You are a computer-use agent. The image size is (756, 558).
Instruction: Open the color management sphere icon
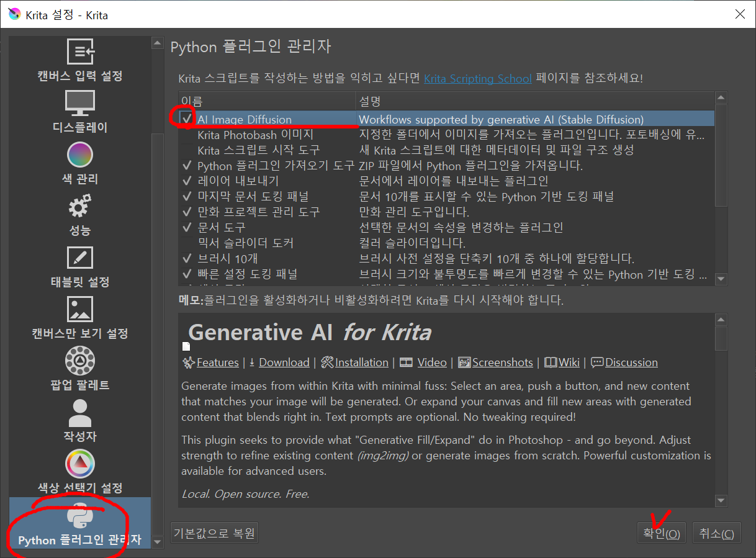pos(79,155)
